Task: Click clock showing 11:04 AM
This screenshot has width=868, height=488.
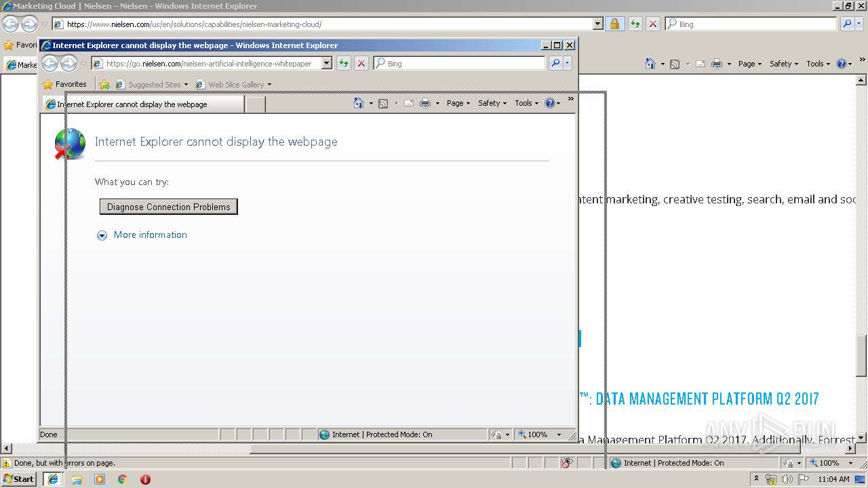Action: [833, 479]
